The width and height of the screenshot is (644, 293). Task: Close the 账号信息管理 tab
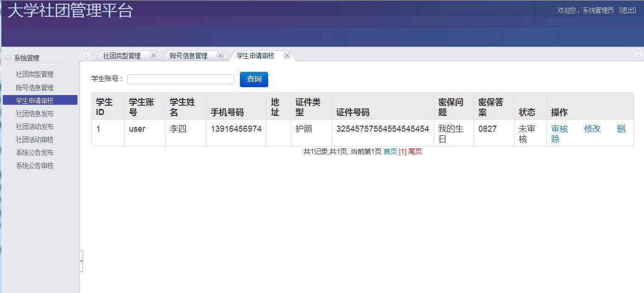pos(220,55)
